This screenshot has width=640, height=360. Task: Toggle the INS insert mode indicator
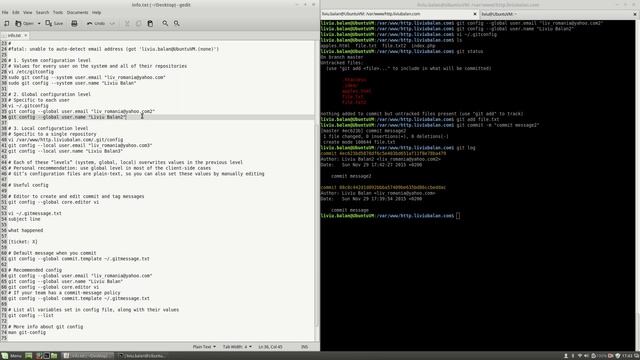coord(304,347)
